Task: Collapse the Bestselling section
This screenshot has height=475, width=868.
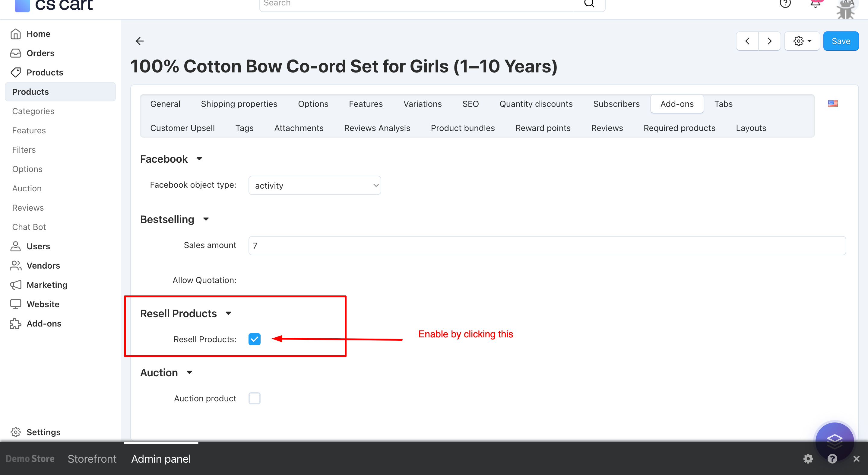Action: (206, 219)
